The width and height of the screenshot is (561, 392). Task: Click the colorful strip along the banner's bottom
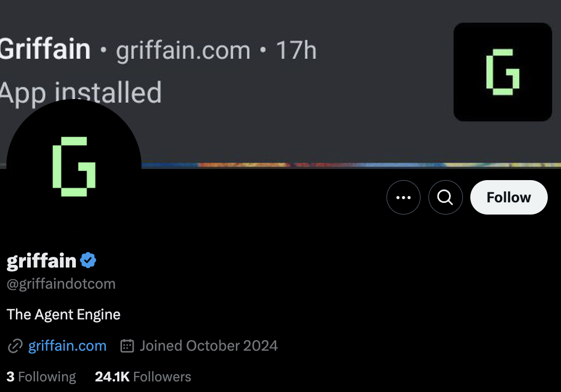[350, 165]
